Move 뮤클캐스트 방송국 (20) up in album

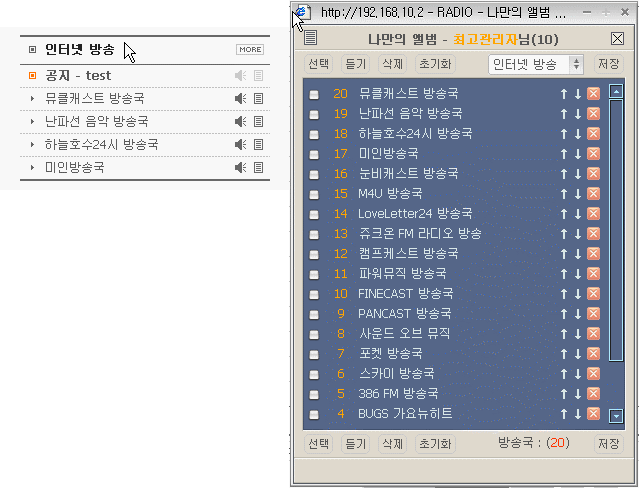564,94
